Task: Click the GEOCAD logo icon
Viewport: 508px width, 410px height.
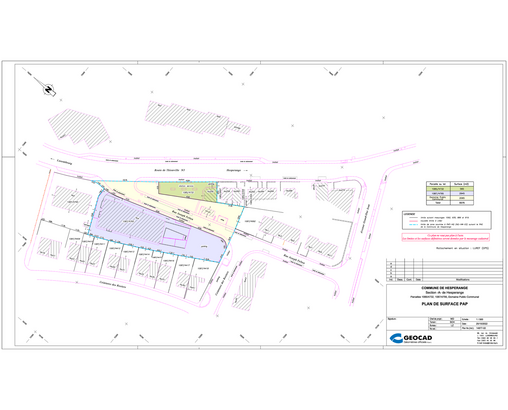Action: click(396, 338)
